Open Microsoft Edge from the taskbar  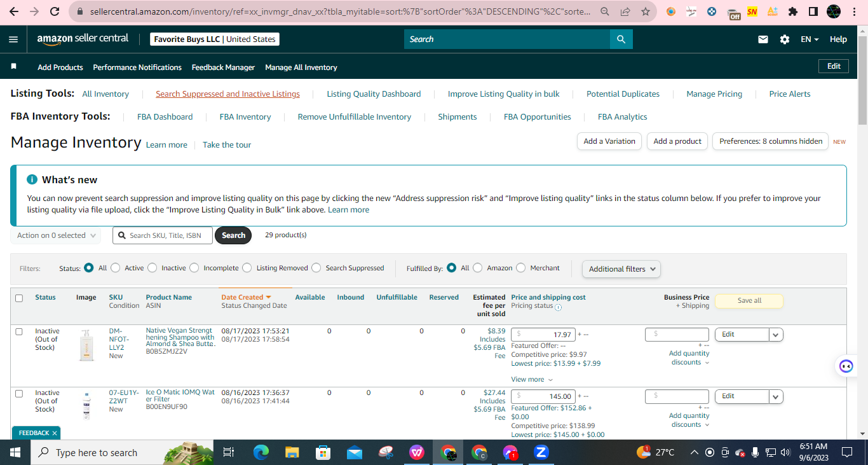pos(261,452)
